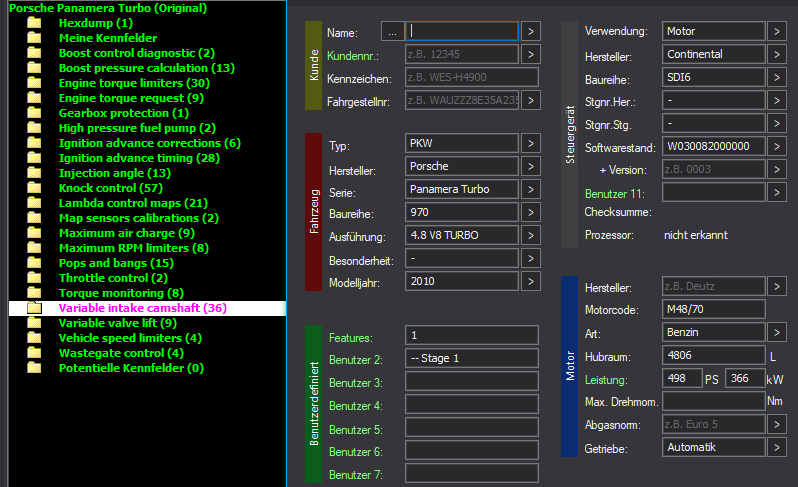798x487 pixels.
Task: Expand the Baureihe SDI6 arrow
Action: point(777,77)
